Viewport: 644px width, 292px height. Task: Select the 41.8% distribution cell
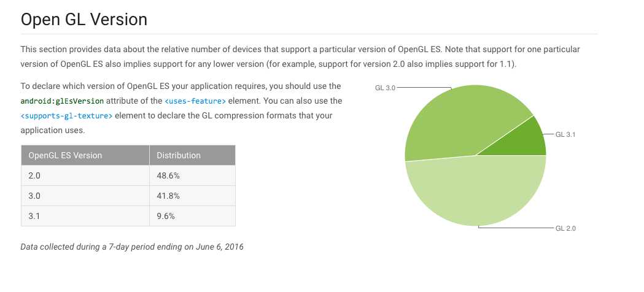click(x=192, y=196)
